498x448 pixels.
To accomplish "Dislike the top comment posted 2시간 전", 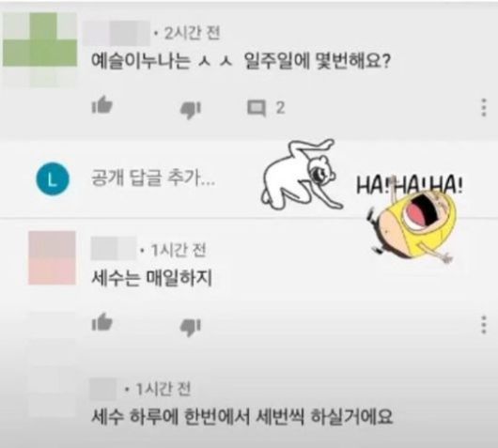I will click(x=191, y=110).
